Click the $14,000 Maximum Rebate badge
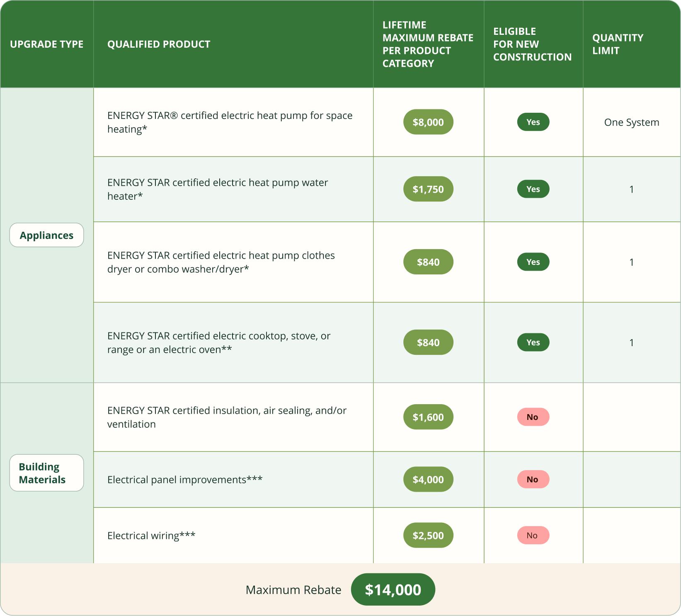This screenshot has height=616, width=681. click(x=393, y=589)
